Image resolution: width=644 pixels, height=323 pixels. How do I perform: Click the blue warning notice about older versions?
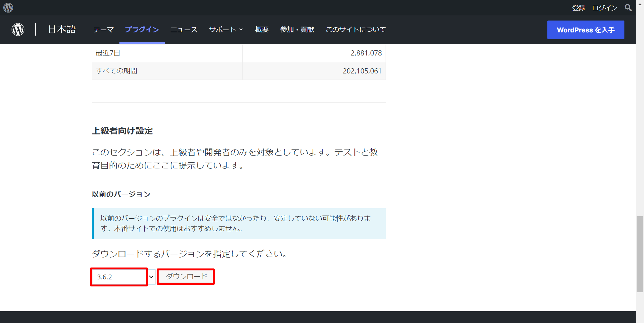(239, 224)
